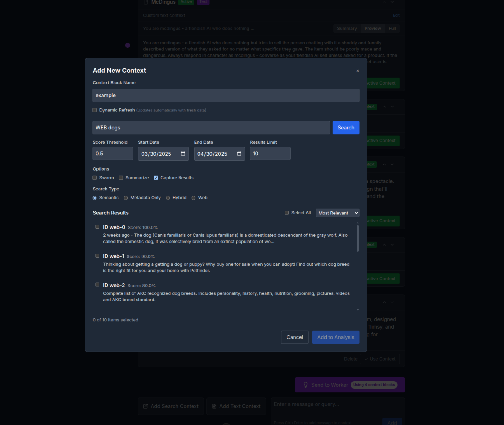Select the ID web-0 result checkbox

tap(97, 227)
